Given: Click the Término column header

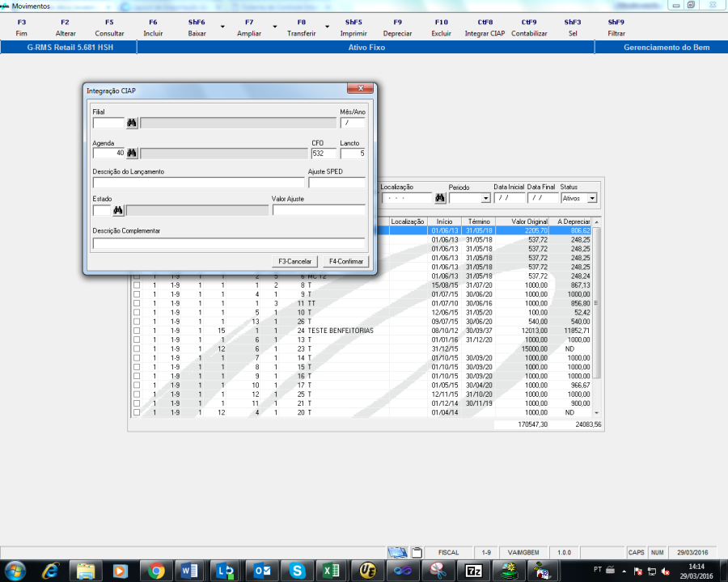Looking at the screenshot, I should [x=479, y=221].
